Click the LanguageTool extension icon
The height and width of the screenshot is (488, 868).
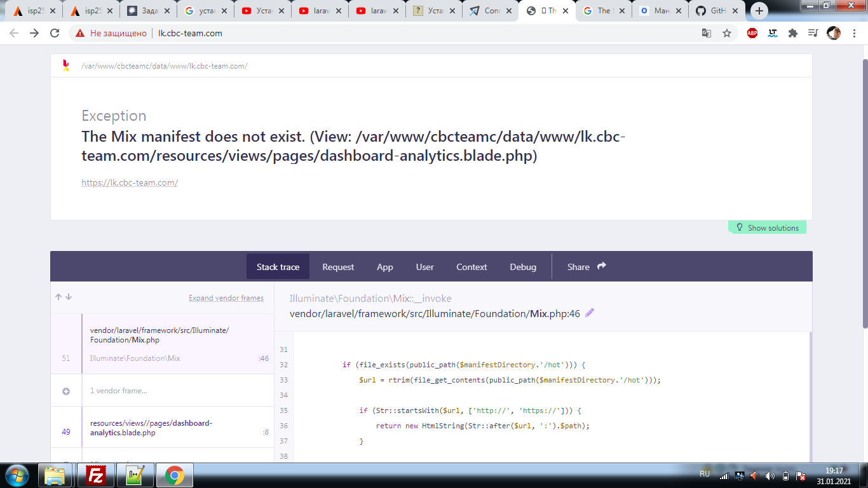click(x=773, y=33)
